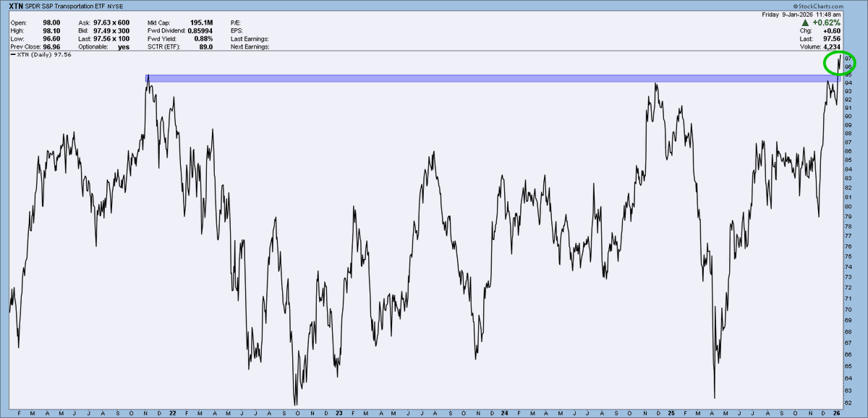Click the '23' year label on time axis
The image size is (868, 418).
point(339,414)
